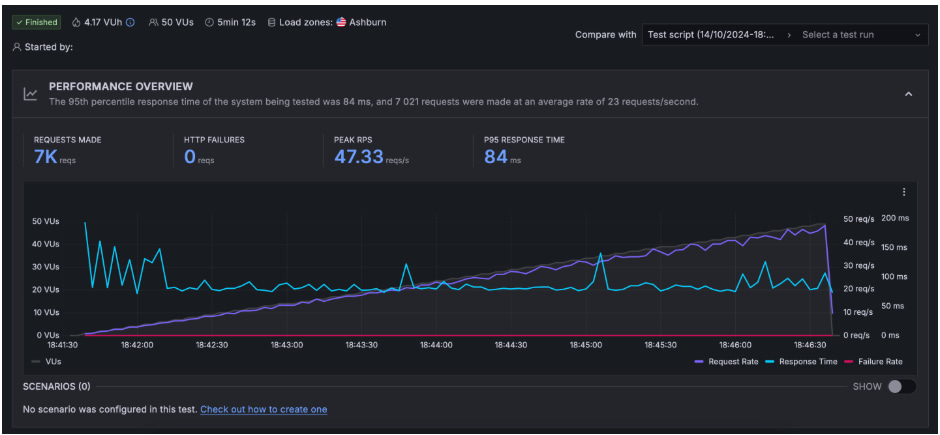Click the Peak RPS 47.33 stat
Image resolution: width=940 pixels, height=435 pixels.
pos(358,157)
